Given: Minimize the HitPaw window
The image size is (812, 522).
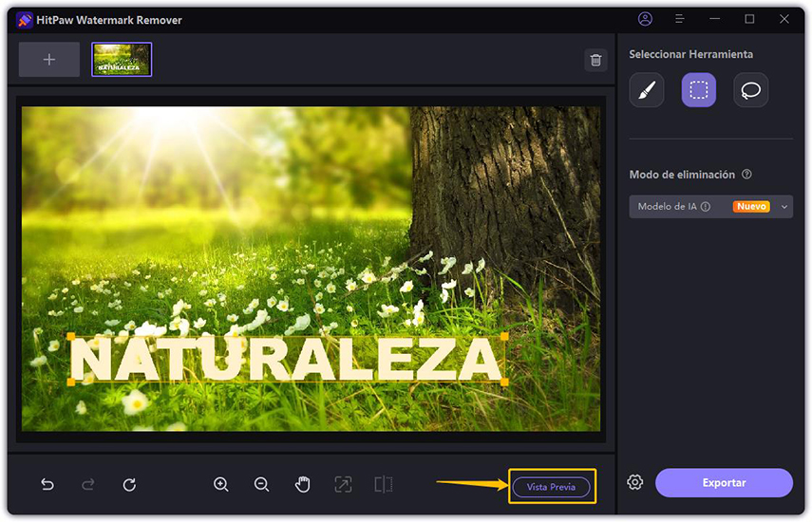Looking at the screenshot, I should point(714,19).
